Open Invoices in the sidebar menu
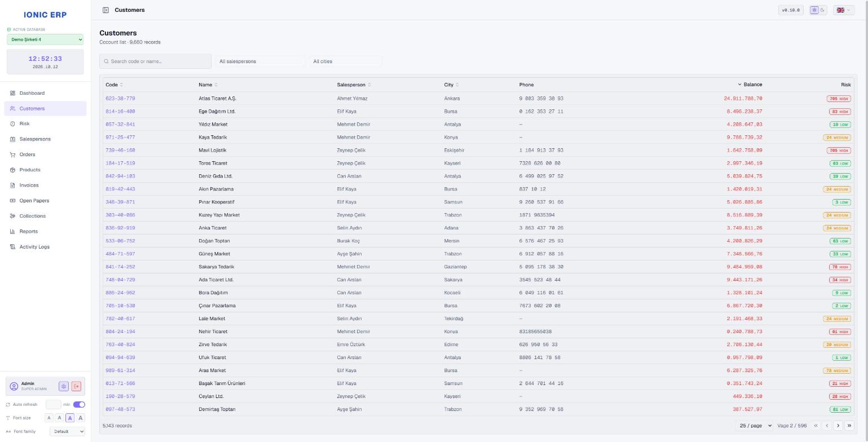868x442 pixels. point(45,185)
